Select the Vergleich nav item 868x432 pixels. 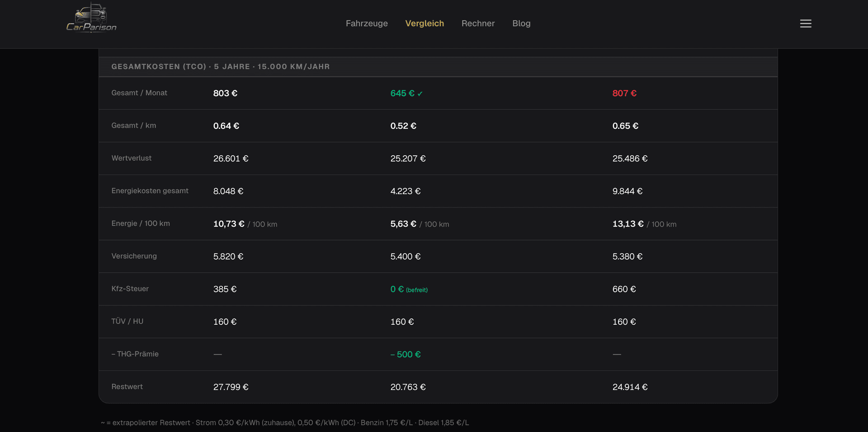tap(425, 24)
